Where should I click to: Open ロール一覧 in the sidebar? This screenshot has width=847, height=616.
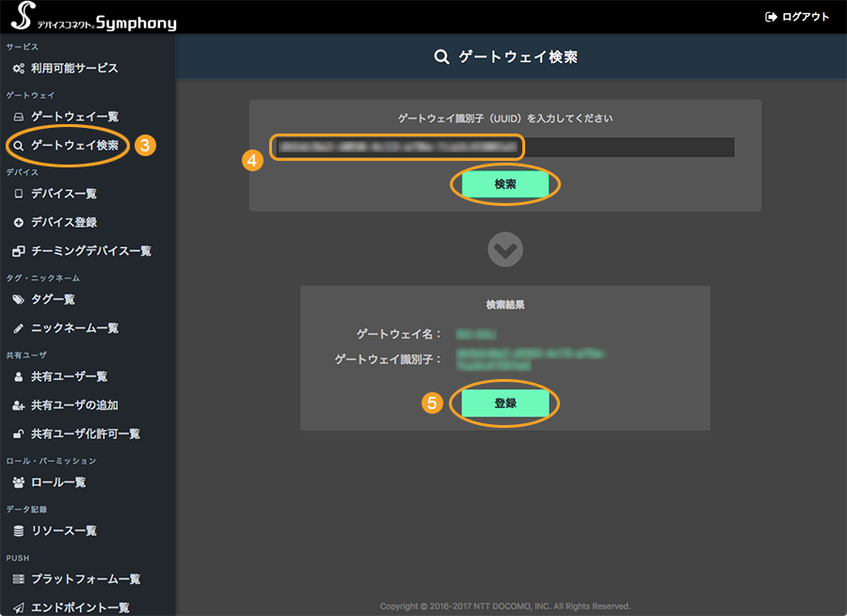pyautogui.click(x=58, y=482)
